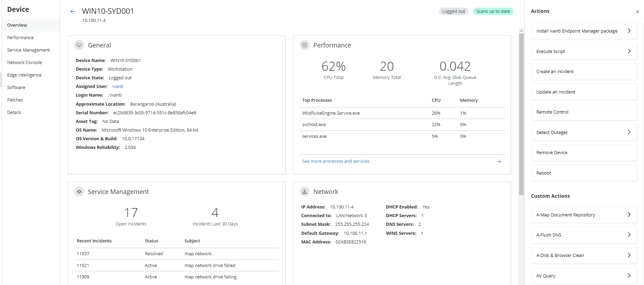This screenshot has width=644, height=285.
Task: Click the scrollbar up arrow
Action: 521,31
